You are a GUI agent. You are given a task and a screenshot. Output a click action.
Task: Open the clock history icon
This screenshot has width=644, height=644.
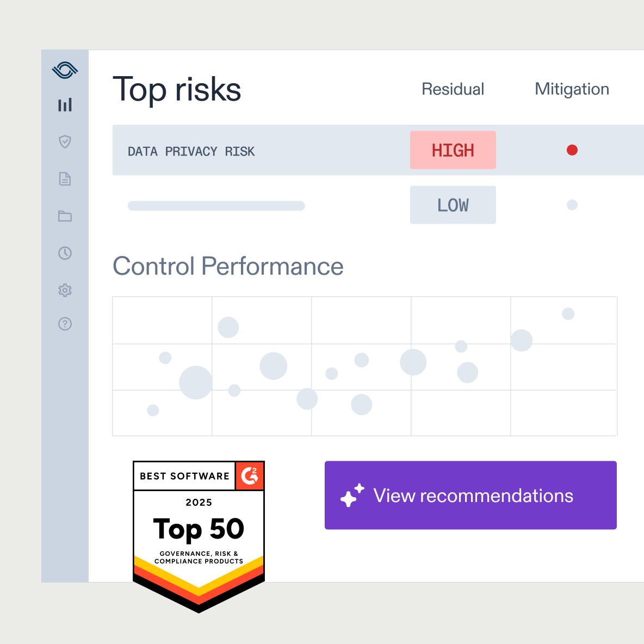pyautogui.click(x=65, y=253)
